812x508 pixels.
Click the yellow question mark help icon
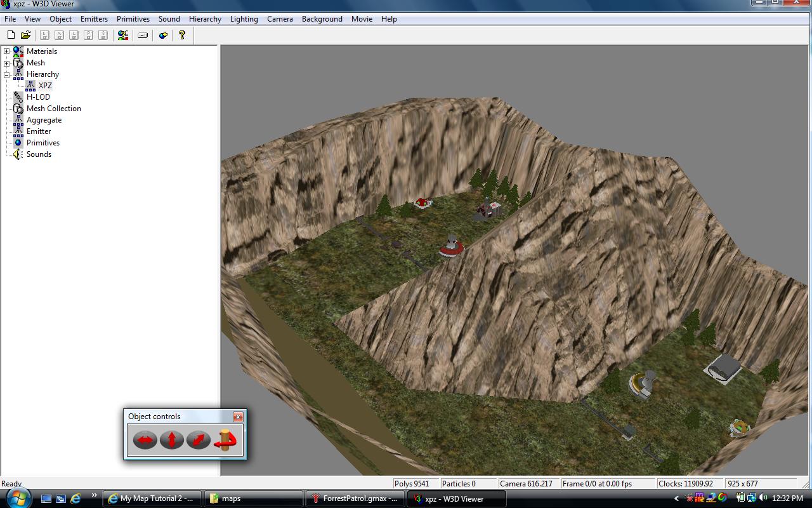[182, 35]
